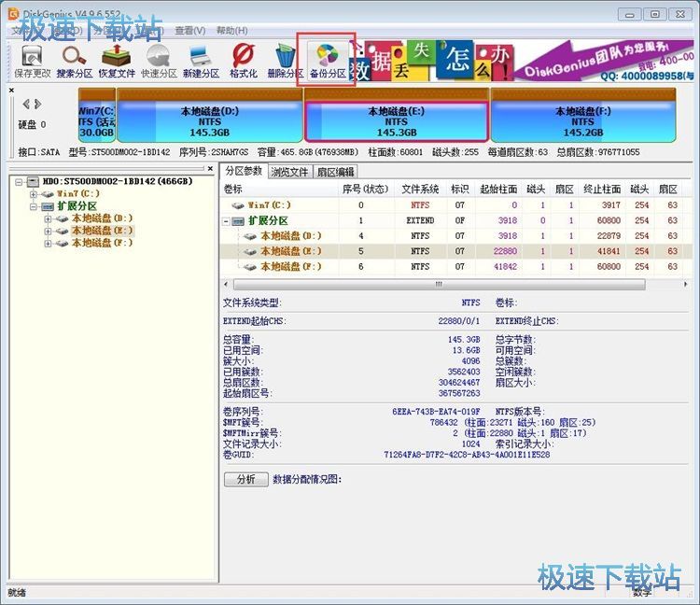Switch to the 浏览文件 tab
Image resolution: width=700 pixels, height=605 pixels.
click(x=289, y=172)
